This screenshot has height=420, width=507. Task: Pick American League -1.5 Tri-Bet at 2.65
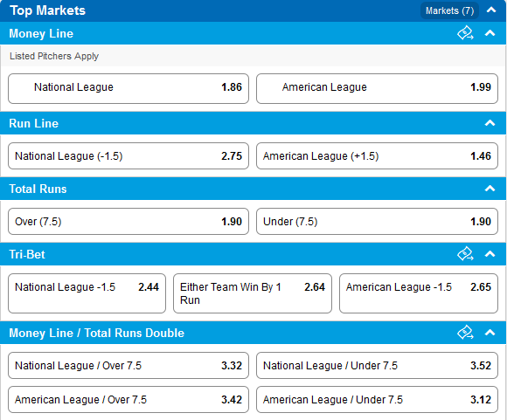(x=419, y=293)
